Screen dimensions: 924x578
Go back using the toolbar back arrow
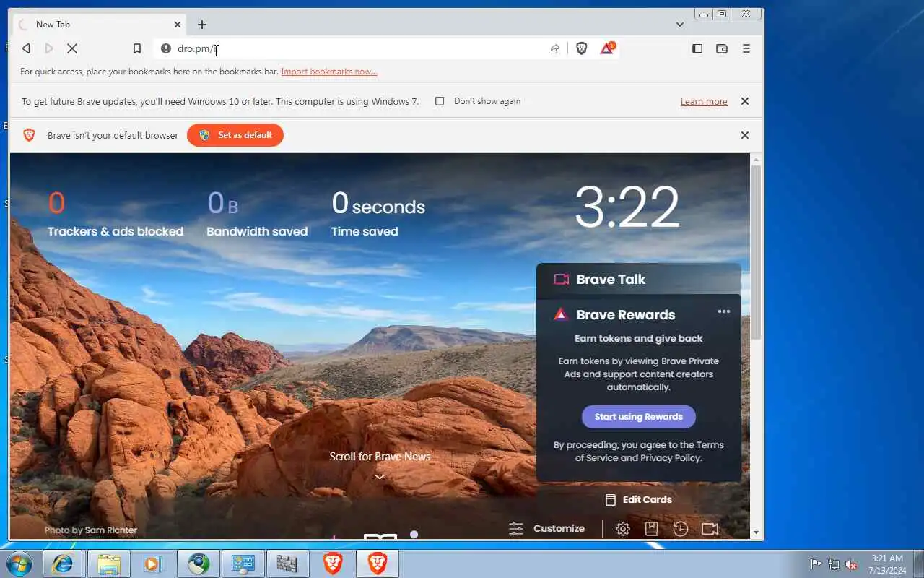tap(26, 48)
